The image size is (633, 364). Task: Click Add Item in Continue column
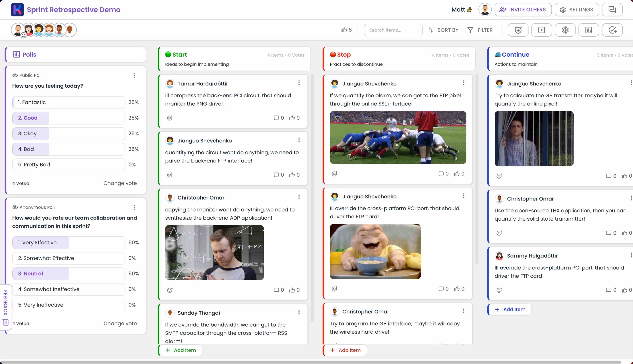tap(510, 310)
